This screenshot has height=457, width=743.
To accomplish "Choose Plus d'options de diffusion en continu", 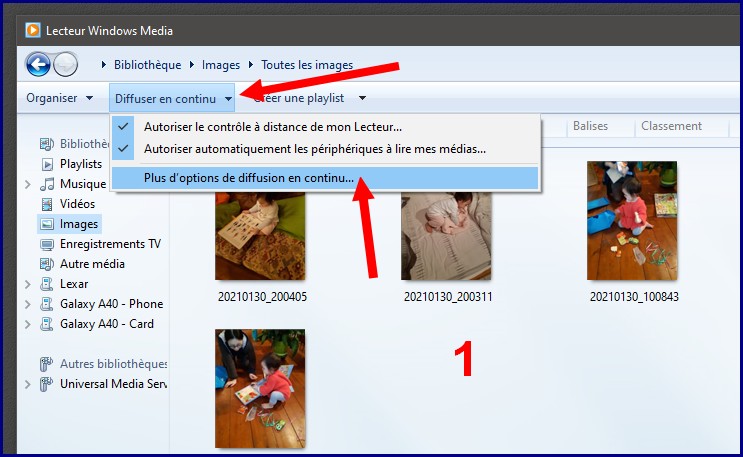I will [325, 178].
